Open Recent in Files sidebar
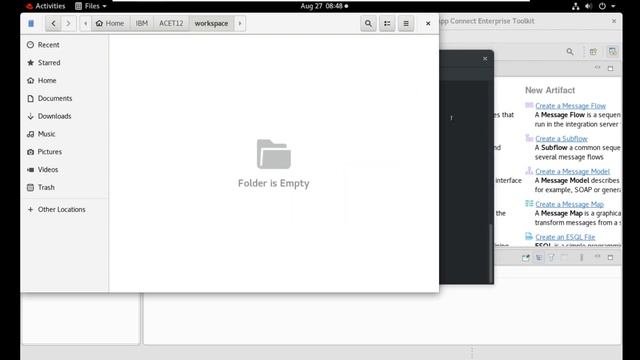 tap(65, 45)
